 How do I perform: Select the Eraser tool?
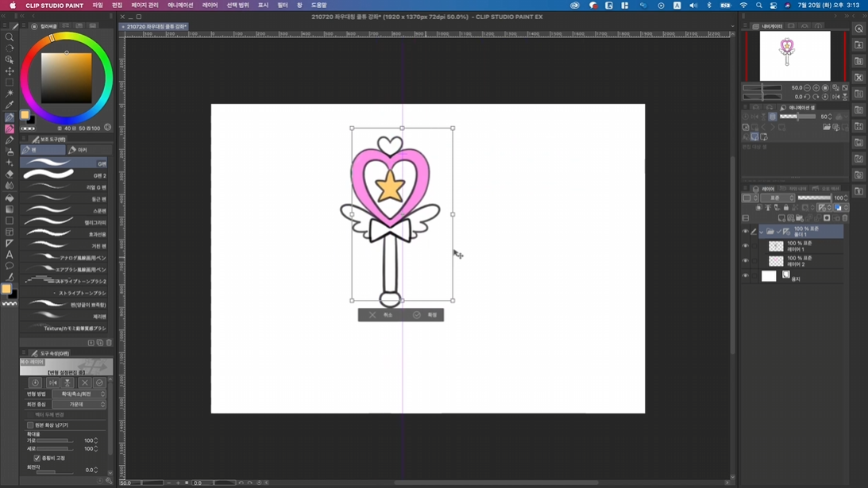point(10,175)
